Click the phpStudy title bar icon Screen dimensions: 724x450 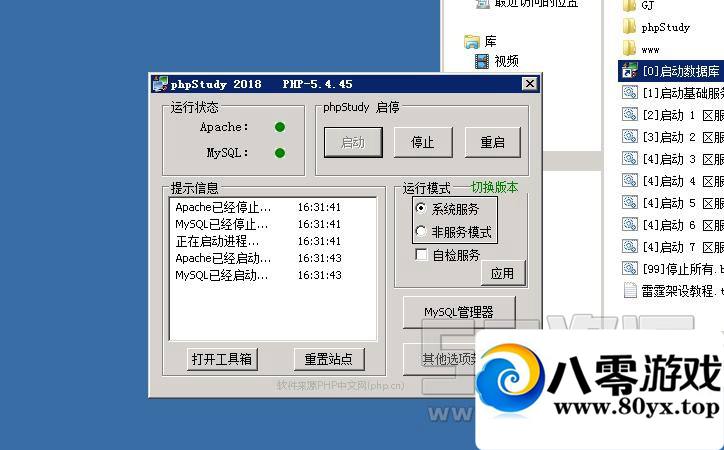coord(160,84)
